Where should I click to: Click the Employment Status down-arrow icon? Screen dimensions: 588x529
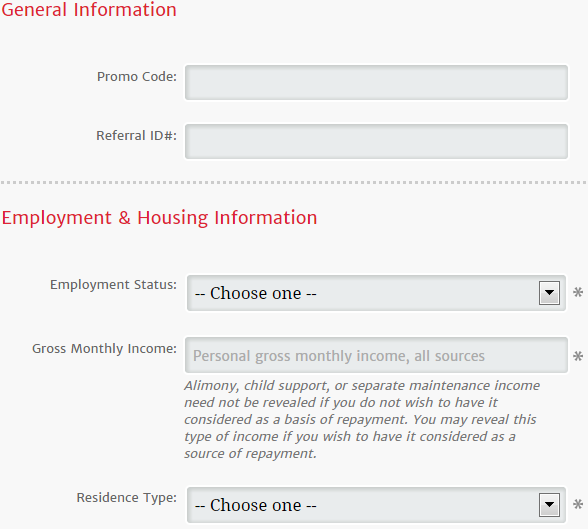[x=549, y=293]
